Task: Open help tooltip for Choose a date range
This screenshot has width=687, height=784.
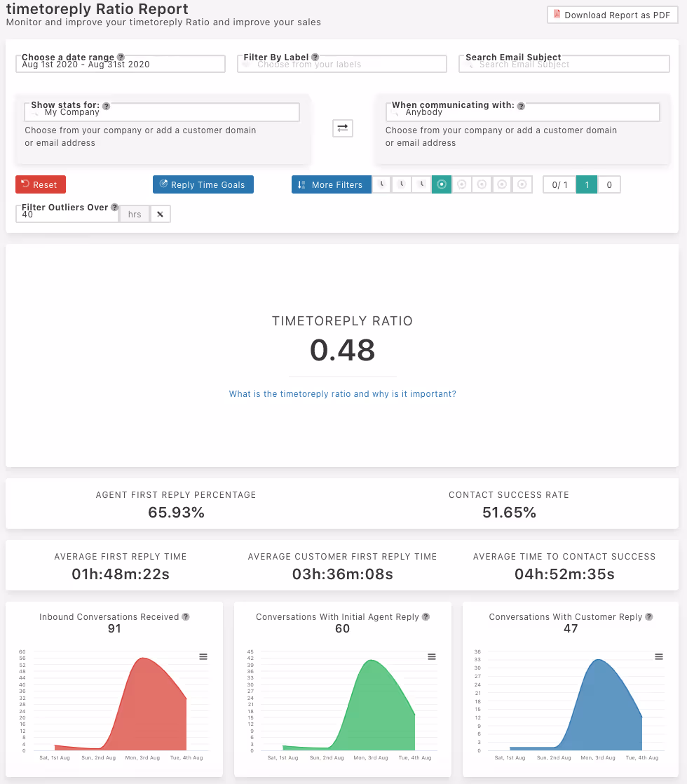Action: pos(121,57)
